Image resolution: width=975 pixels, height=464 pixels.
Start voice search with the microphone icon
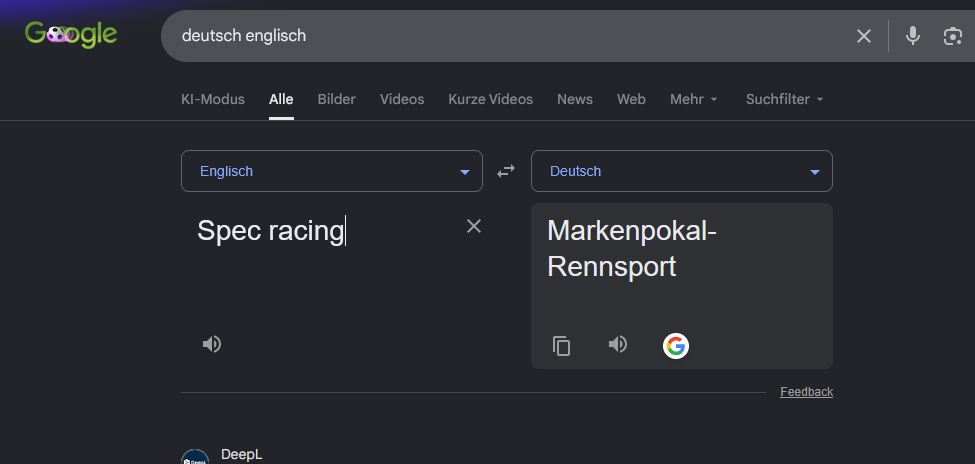pyautogui.click(x=912, y=36)
